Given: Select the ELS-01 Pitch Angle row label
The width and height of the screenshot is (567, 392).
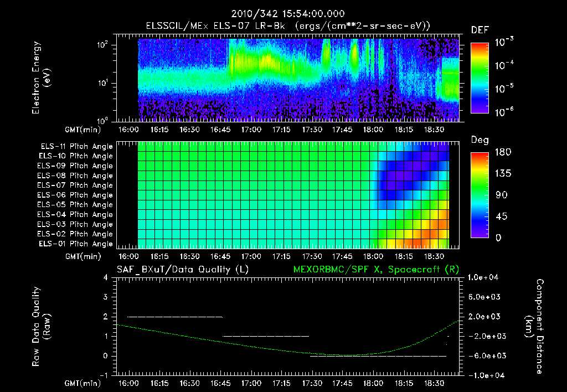Looking at the screenshot, I should 75,244.
